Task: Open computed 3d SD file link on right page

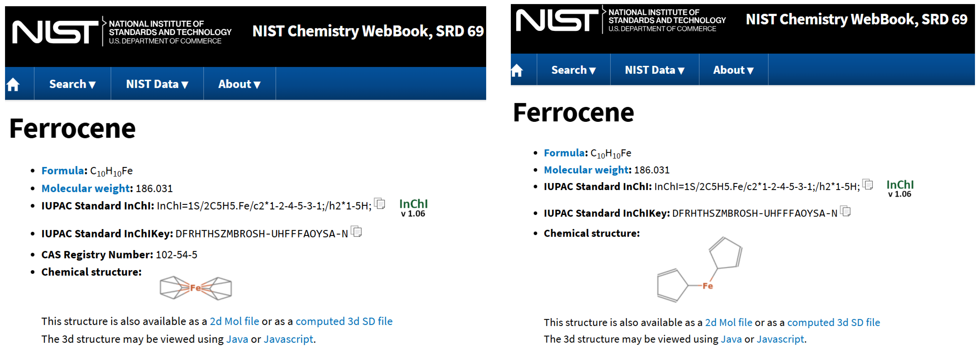Action: pyautogui.click(x=833, y=323)
